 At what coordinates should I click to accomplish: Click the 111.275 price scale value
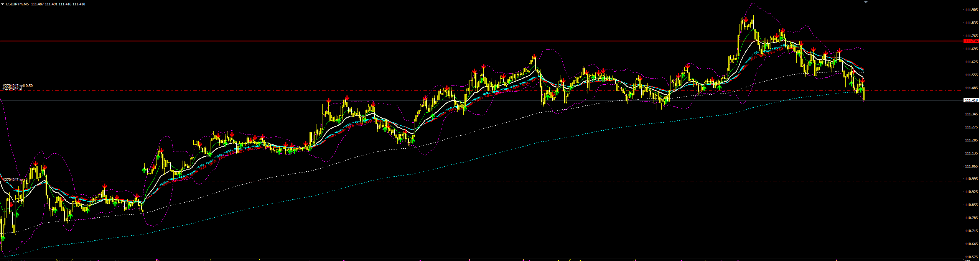pyautogui.click(x=971, y=127)
